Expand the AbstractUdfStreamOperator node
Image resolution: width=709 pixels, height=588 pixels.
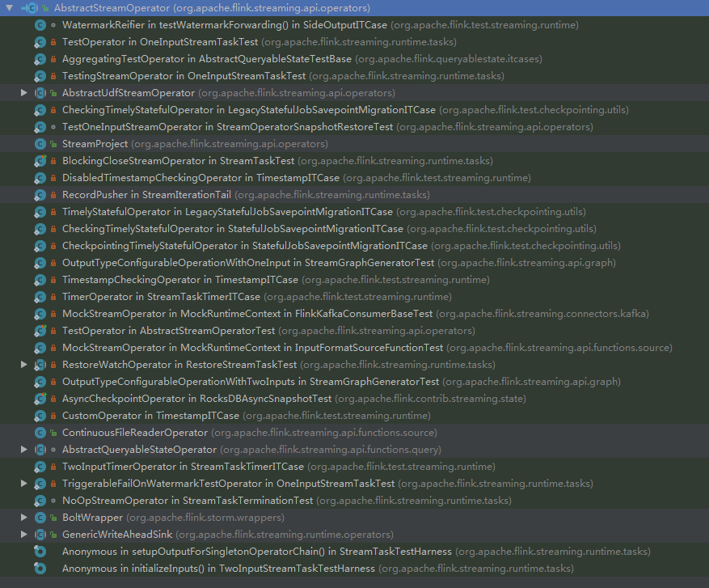click(x=24, y=93)
